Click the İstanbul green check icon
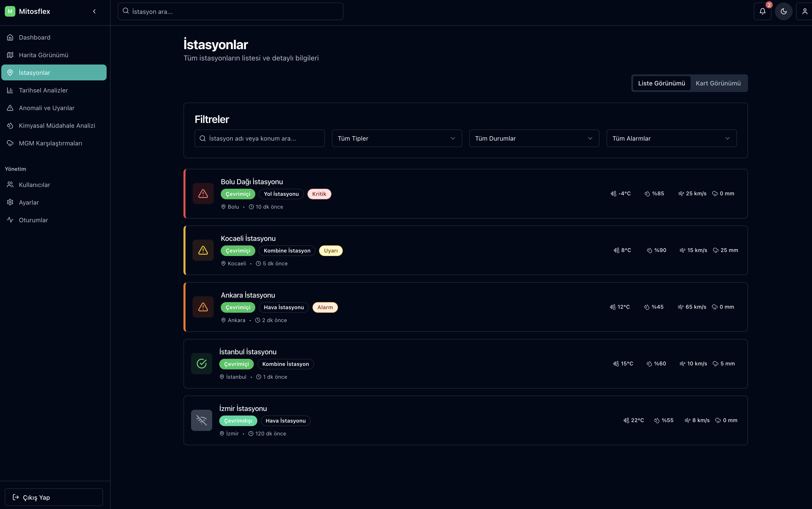The height and width of the screenshot is (509, 812). pos(201,364)
